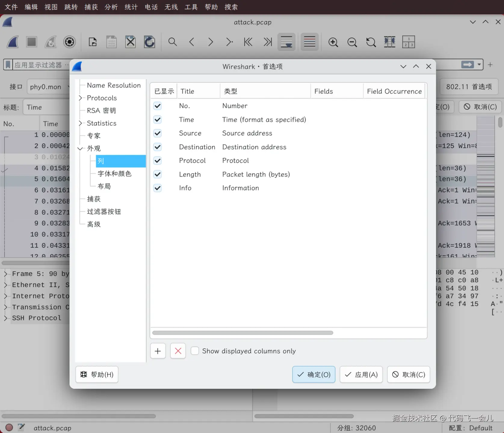
Task: Expand SSH Protocol details row
Action: click(x=6, y=318)
